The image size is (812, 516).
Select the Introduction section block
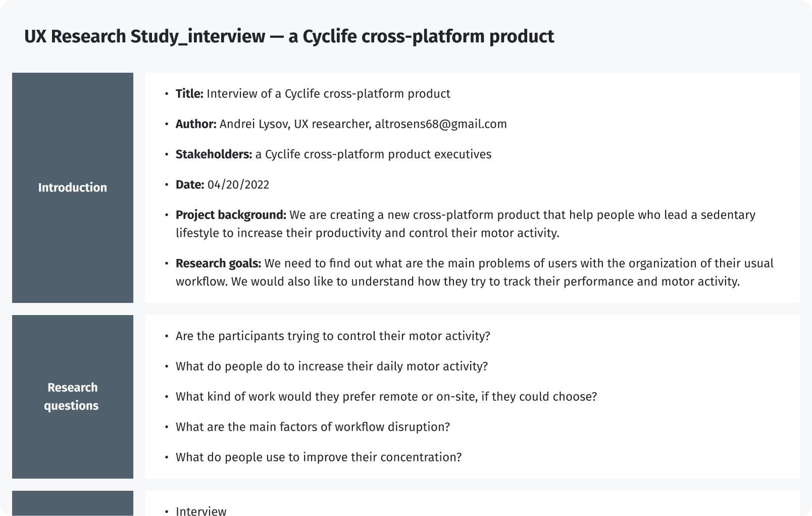coord(73,188)
